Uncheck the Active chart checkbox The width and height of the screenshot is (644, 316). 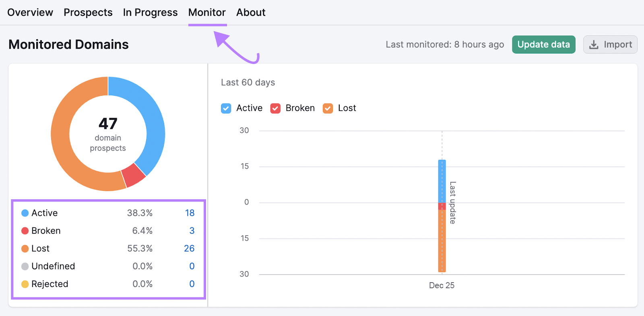[226, 108]
